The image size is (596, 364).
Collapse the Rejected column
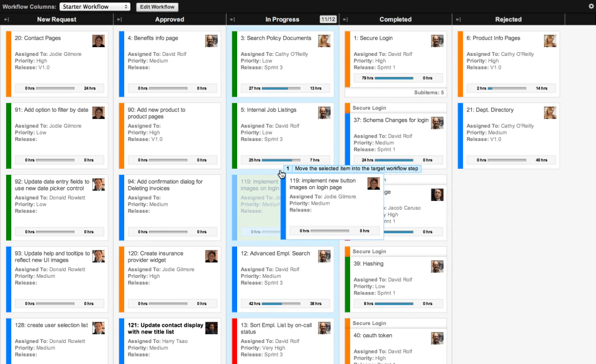point(459,19)
